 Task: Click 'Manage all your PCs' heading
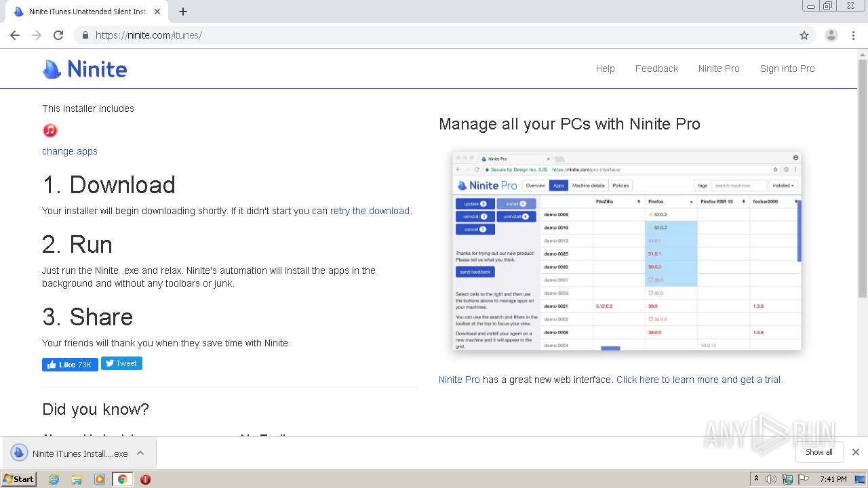click(x=570, y=124)
